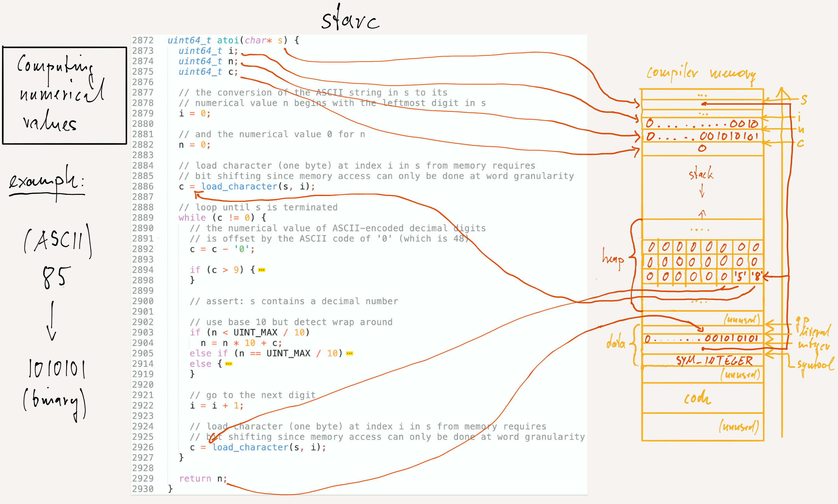
Task: Click the 'compiler memory' heading
Action: (701, 73)
